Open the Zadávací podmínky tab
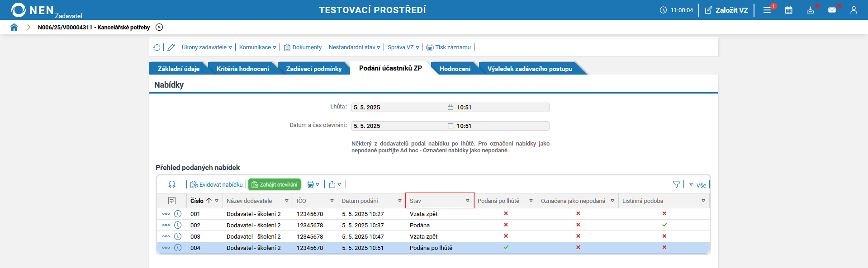Viewport: 868px width, 268px height. click(314, 69)
